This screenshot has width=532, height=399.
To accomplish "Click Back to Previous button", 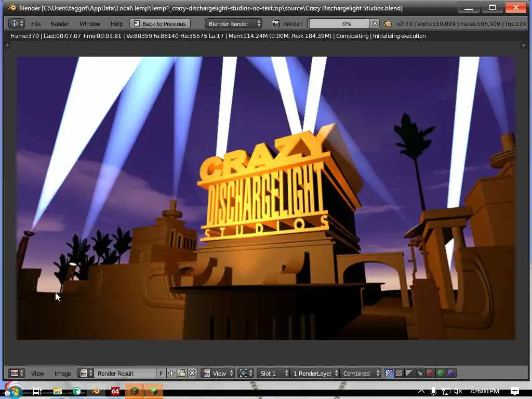I will pyautogui.click(x=160, y=23).
